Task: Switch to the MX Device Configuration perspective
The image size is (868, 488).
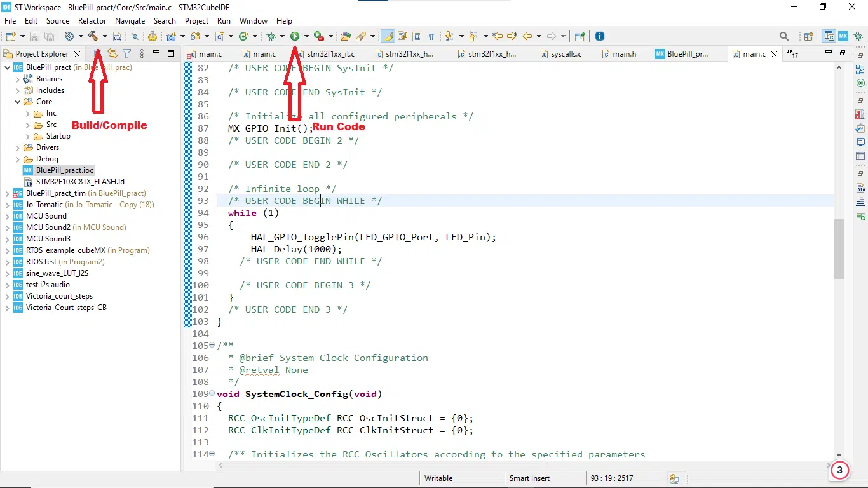Action: [843, 36]
